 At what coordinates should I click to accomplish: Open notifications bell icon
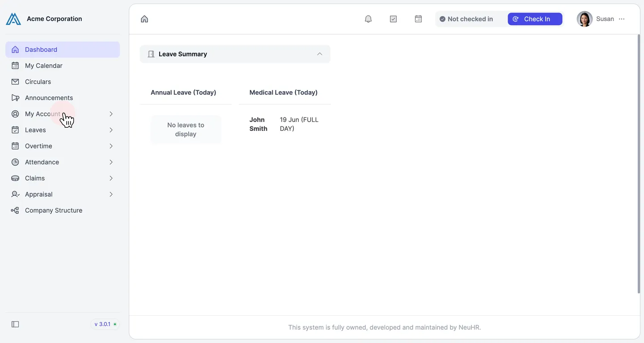coord(368,19)
